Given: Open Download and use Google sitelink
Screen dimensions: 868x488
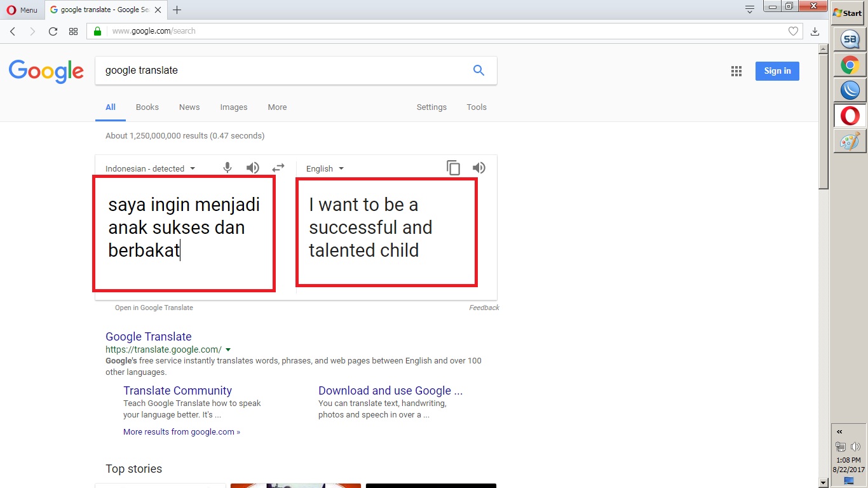Looking at the screenshot, I should [391, 391].
